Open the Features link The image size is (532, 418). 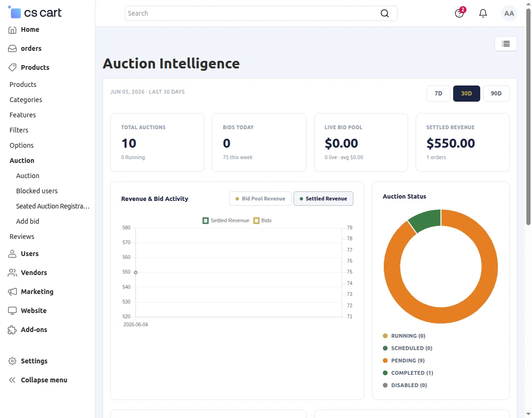click(22, 115)
